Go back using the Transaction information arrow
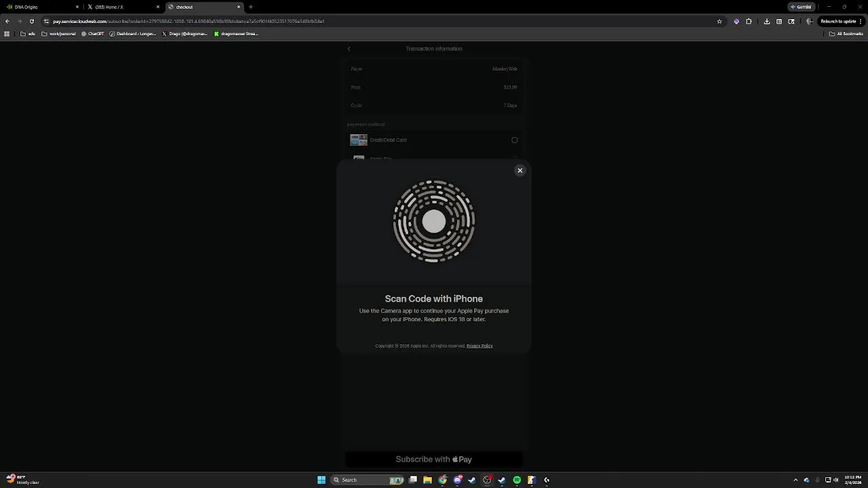Screen dimensions: 868x488 tap(349, 49)
